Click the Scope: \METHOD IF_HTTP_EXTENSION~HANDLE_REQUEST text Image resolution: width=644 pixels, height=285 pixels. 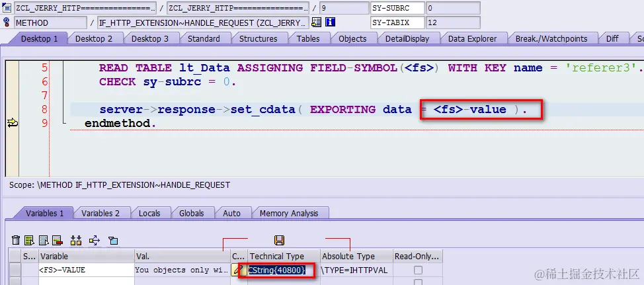120,185
